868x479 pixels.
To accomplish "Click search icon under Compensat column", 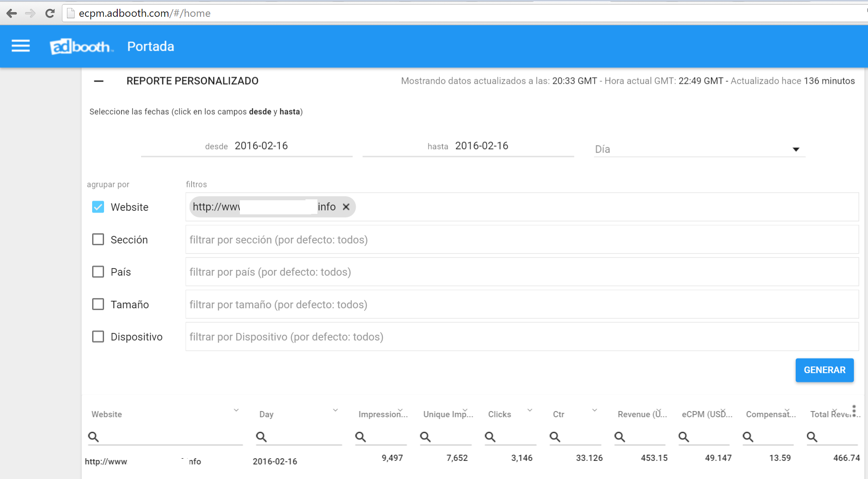I will pyautogui.click(x=748, y=437).
